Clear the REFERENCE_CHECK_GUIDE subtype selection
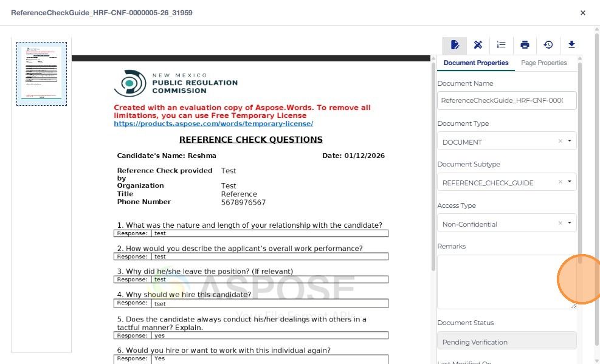The image size is (600, 364). tap(560, 182)
